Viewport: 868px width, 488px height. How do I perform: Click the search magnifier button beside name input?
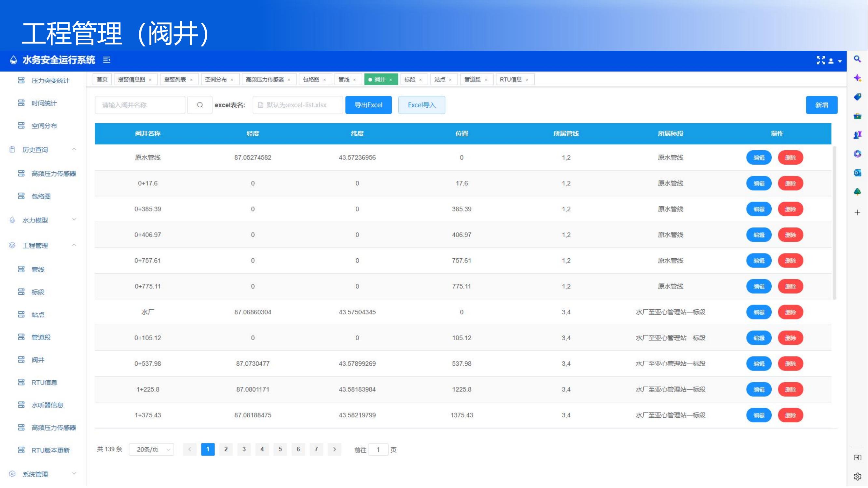(200, 105)
